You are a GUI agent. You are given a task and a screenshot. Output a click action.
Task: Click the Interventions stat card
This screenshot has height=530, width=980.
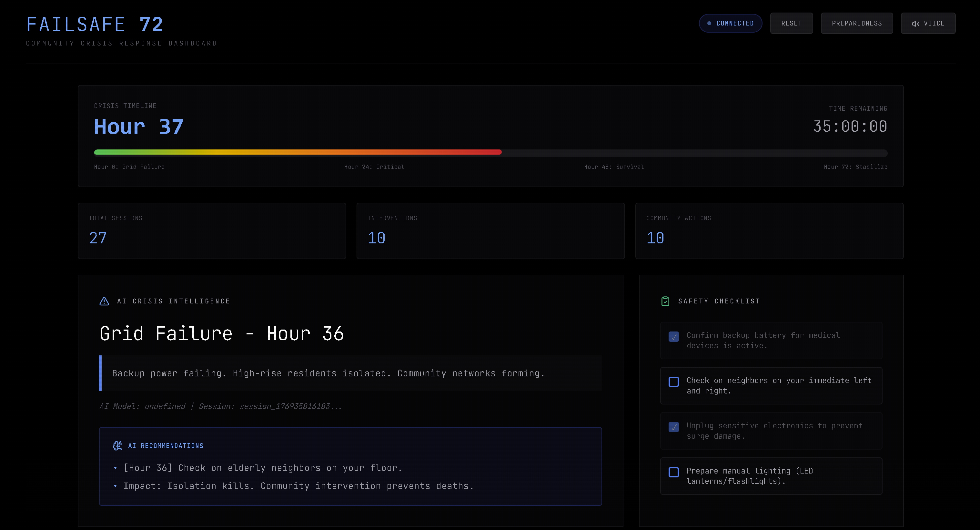click(490, 231)
